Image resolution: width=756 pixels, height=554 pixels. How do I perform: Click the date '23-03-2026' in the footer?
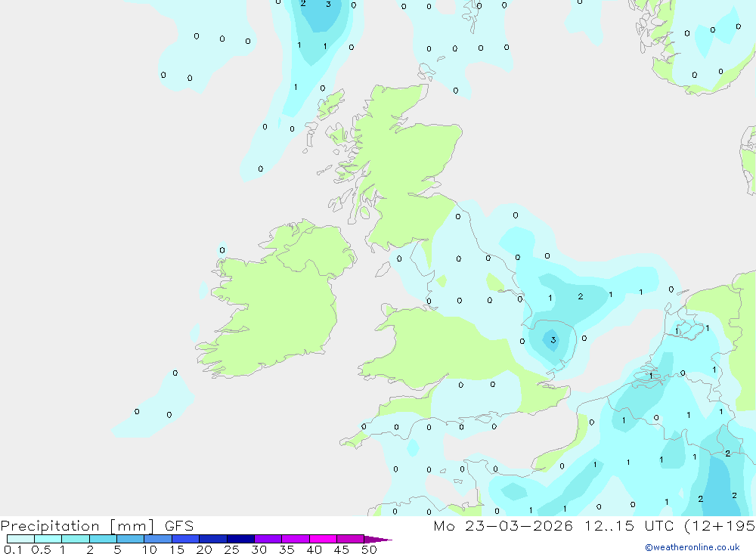point(519,525)
